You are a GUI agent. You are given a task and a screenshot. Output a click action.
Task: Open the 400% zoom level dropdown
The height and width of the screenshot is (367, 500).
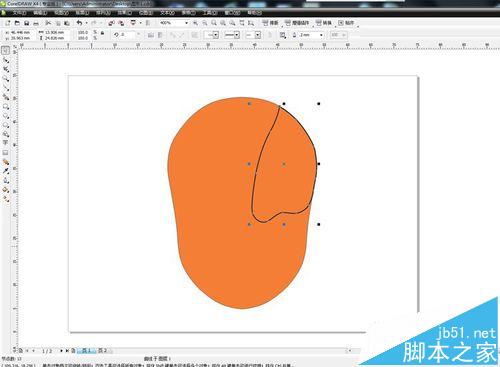click(x=186, y=23)
